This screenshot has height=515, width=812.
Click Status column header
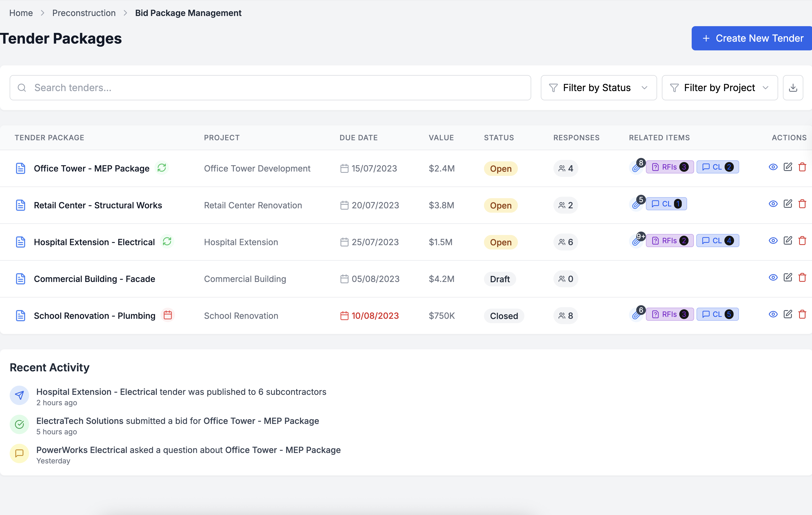point(499,138)
